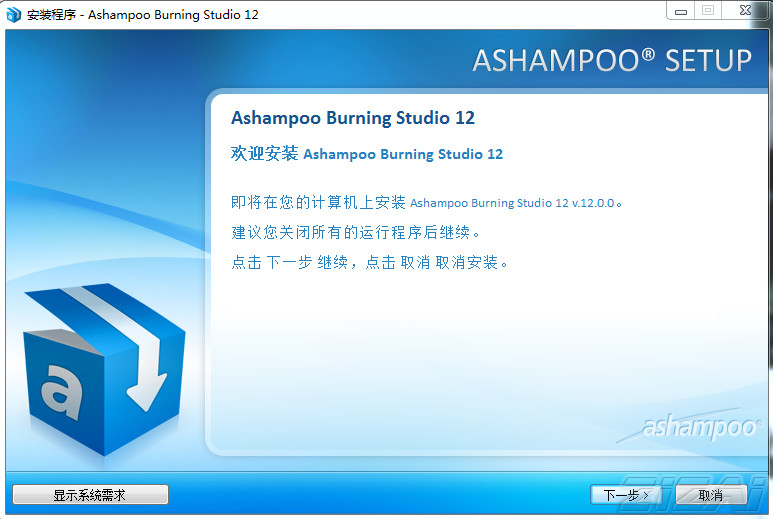This screenshot has height=519, width=773.
Task: Minimize the setup window
Action: (681, 11)
